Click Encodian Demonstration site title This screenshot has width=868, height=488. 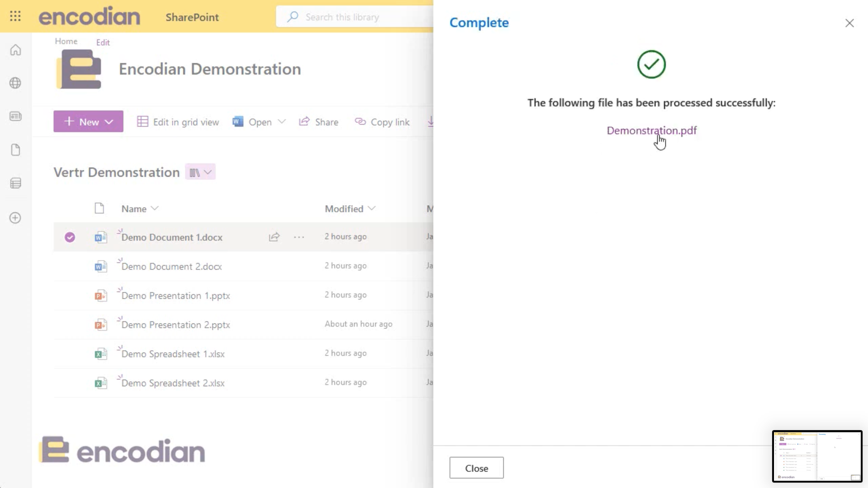pos(210,69)
